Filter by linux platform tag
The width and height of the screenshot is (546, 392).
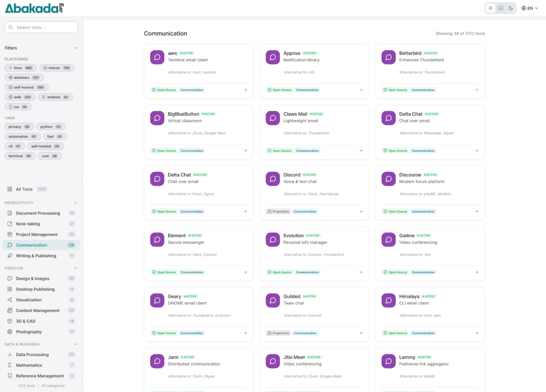tap(21, 68)
